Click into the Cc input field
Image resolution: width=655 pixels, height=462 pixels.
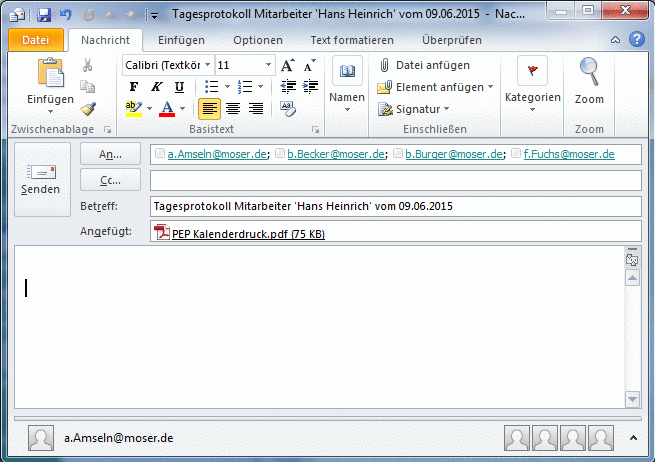(x=396, y=180)
